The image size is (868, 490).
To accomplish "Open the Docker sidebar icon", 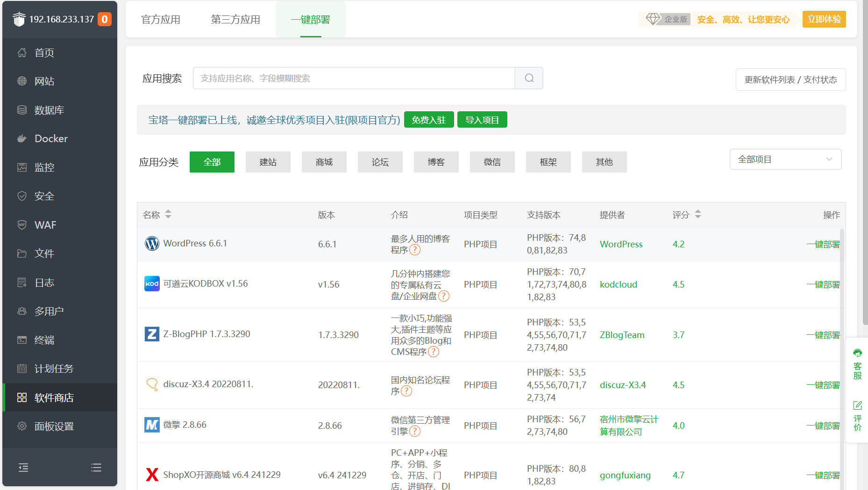I will click(x=22, y=138).
